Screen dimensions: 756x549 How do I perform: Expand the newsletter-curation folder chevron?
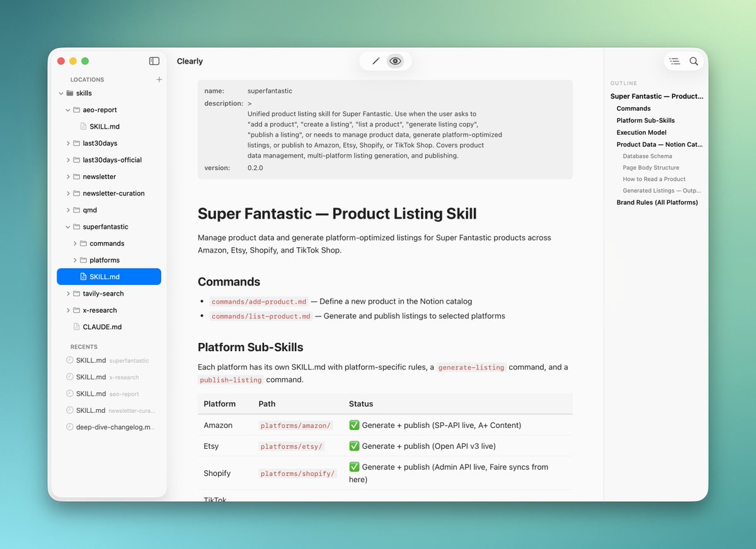[68, 194]
